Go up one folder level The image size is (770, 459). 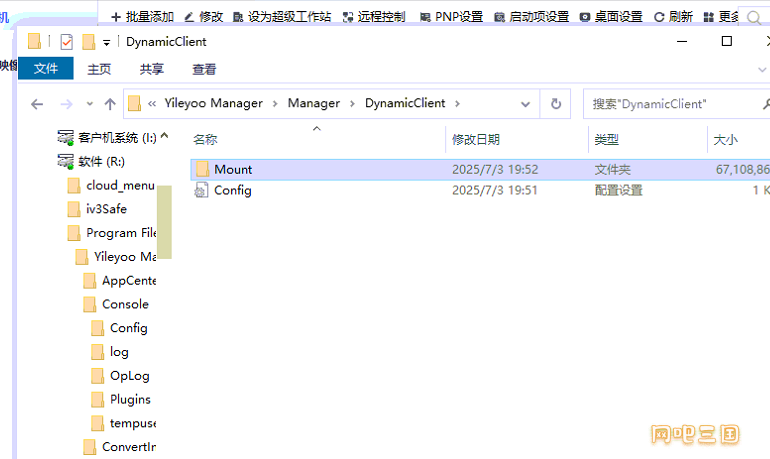110,104
